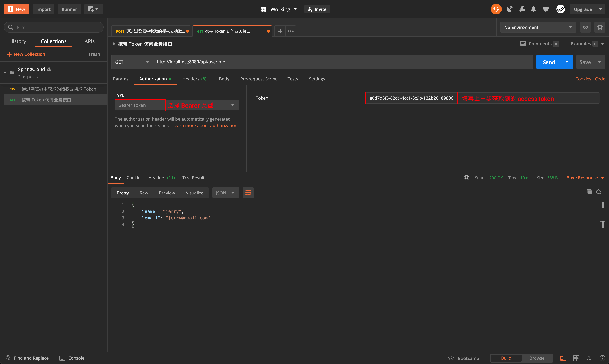Screen dimensions: 609x364
Task: Expand the request name description arrow
Action: click(x=114, y=44)
